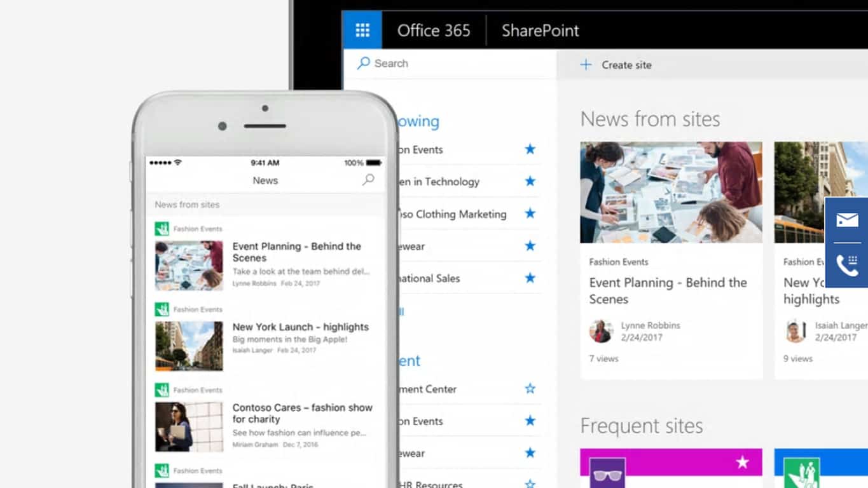The image size is (868, 488).
Task: Follow ment Center with its outline star
Action: [530, 388]
